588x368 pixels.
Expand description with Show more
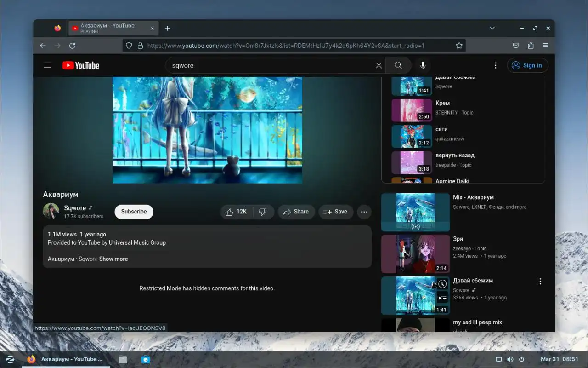pos(113,259)
